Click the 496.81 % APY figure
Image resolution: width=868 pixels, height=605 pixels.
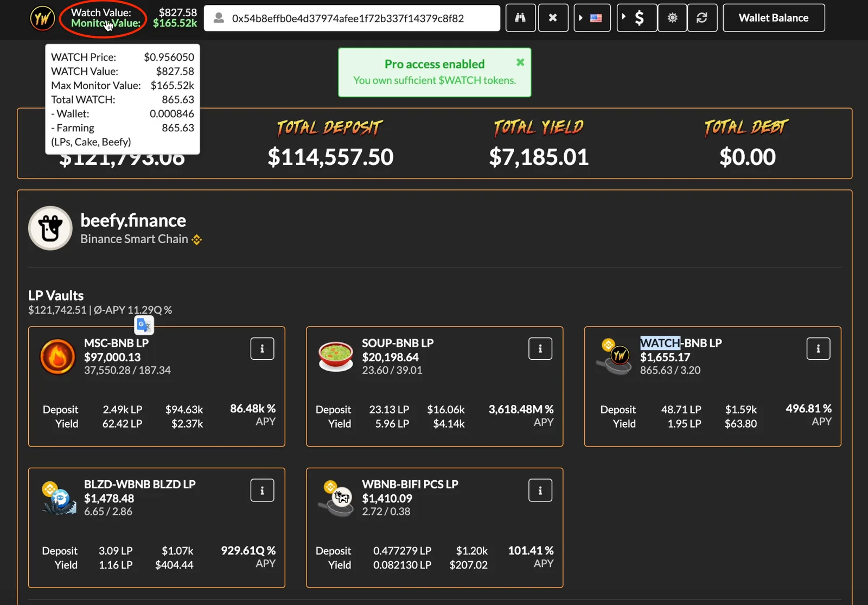pos(808,409)
